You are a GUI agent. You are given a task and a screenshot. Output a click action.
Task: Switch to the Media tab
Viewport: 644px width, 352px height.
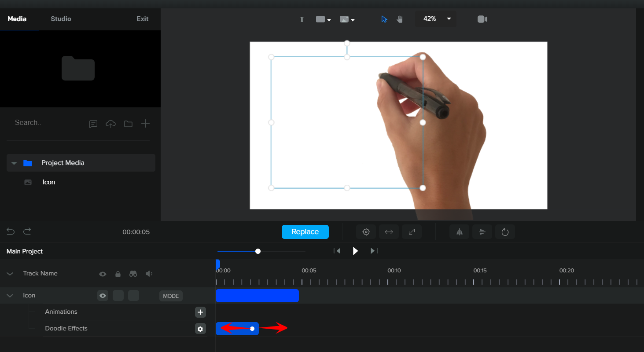click(x=17, y=19)
